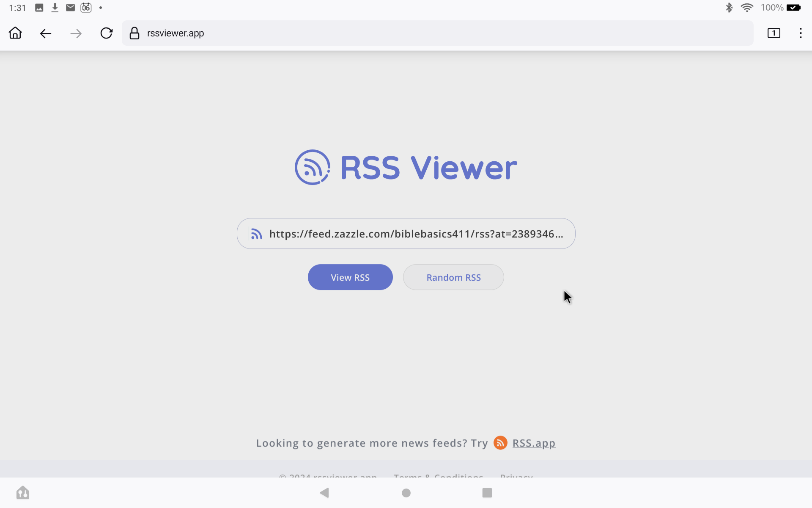Screen dimensions: 812x508
Task: Open the bottom-left launcher house icon
Action: (23, 492)
